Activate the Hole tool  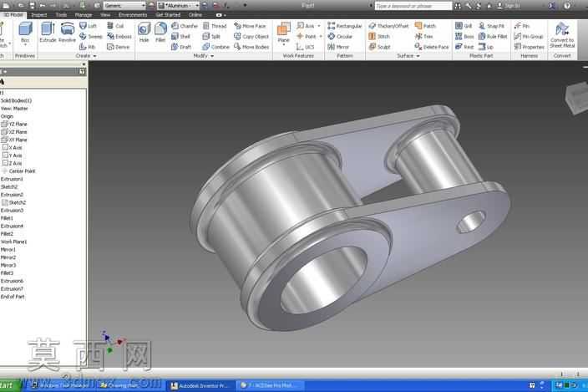tap(144, 33)
